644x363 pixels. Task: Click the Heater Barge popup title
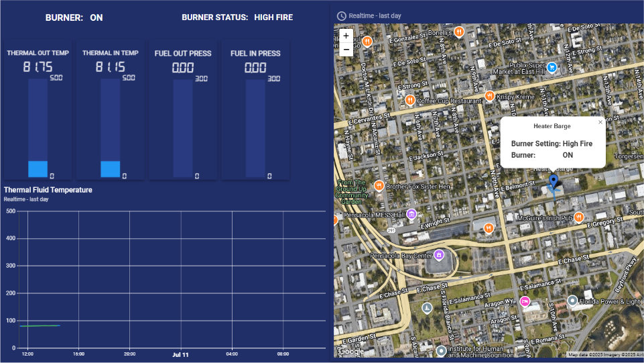pos(552,126)
